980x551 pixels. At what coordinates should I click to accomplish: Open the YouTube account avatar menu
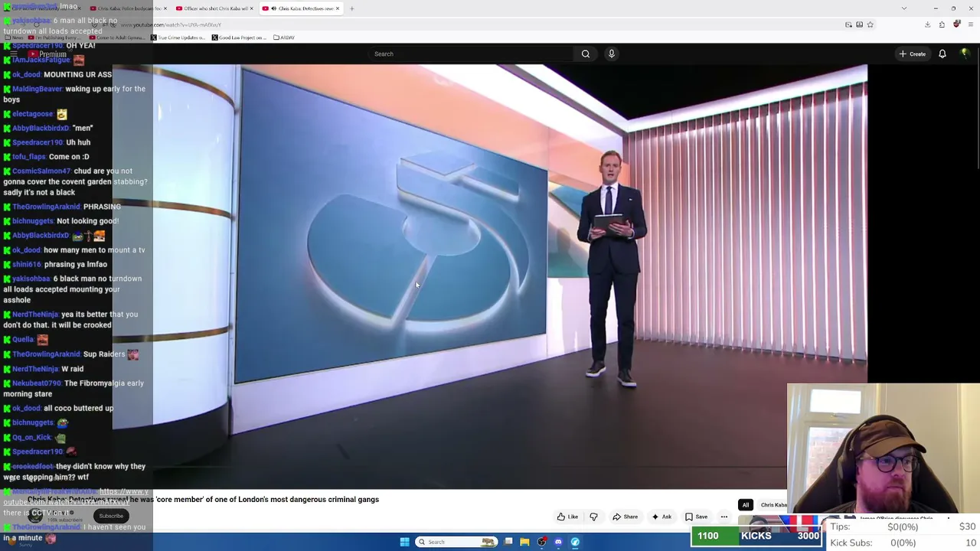(965, 54)
